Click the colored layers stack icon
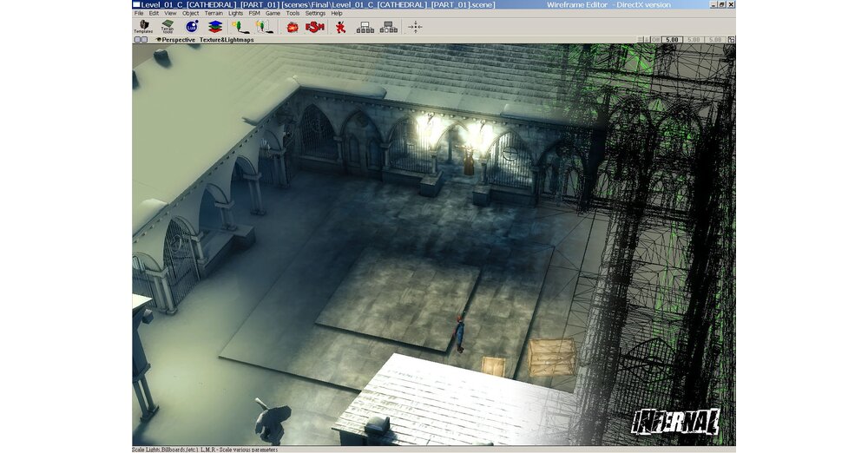This screenshot has height=453, width=868. pos(215,27)
